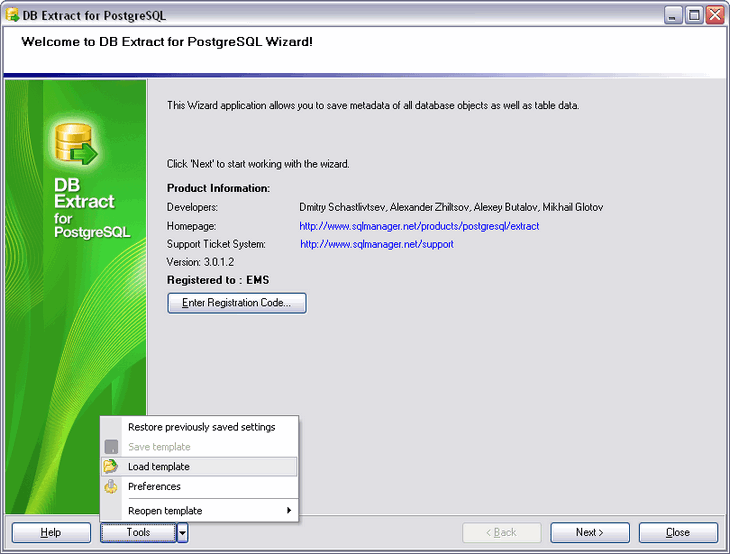This screenshot has height=554, width=730.
Task: Click the DB Extract title bar app icon
Action: tap(13, 15)
